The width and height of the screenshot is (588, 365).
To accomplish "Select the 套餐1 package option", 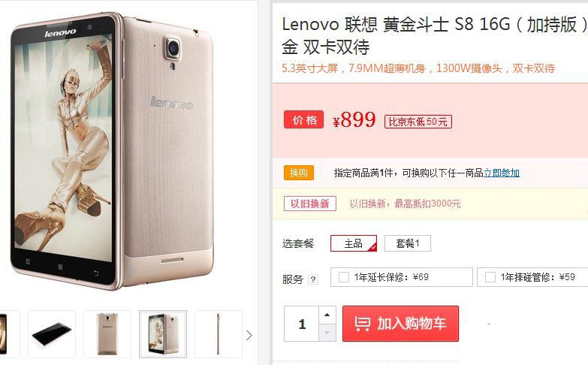I will click(407, 243).
